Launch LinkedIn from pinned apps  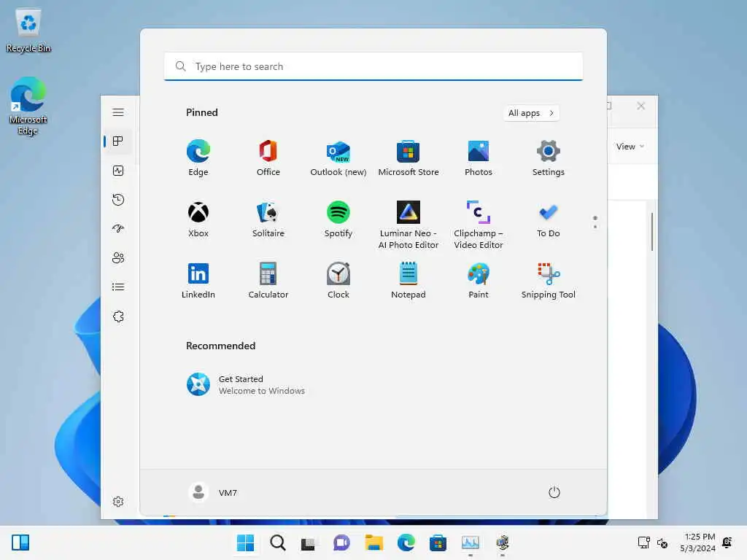click(198, 281)
